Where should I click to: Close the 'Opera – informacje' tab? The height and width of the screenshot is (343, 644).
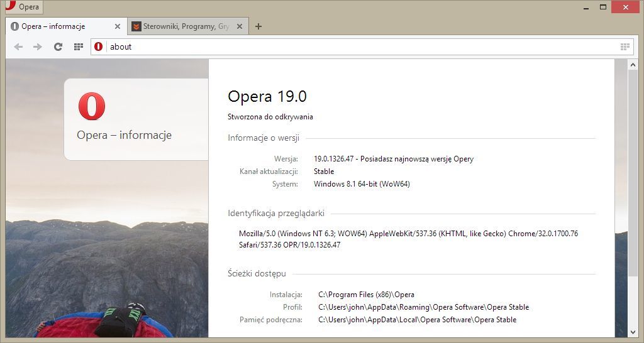[x=118, y=26]
